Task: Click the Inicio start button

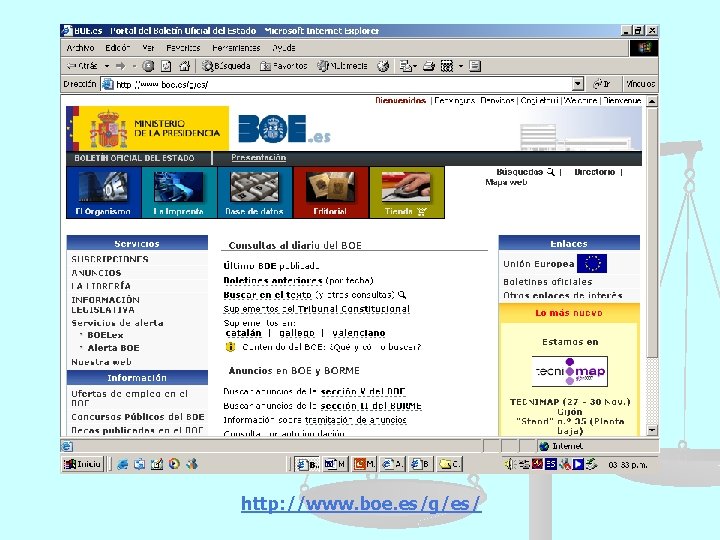Action: 83,464
